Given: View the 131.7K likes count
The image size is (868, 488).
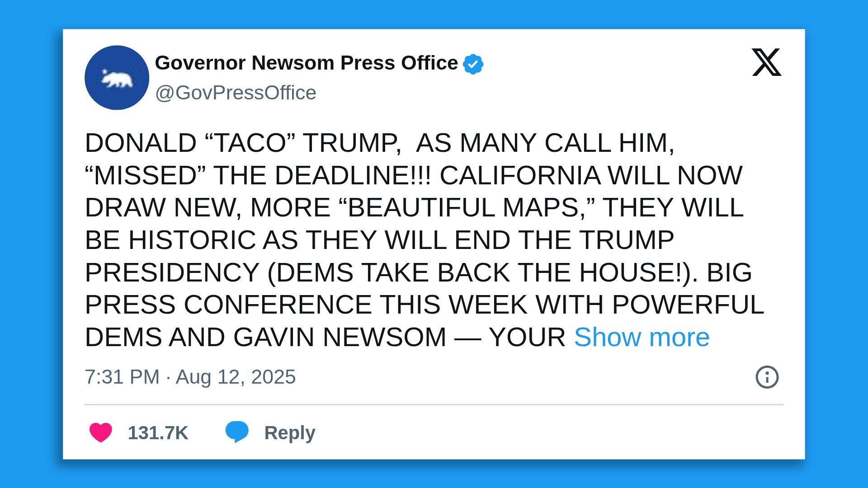Looking at the screenshot, I should [x=158, y=433].
